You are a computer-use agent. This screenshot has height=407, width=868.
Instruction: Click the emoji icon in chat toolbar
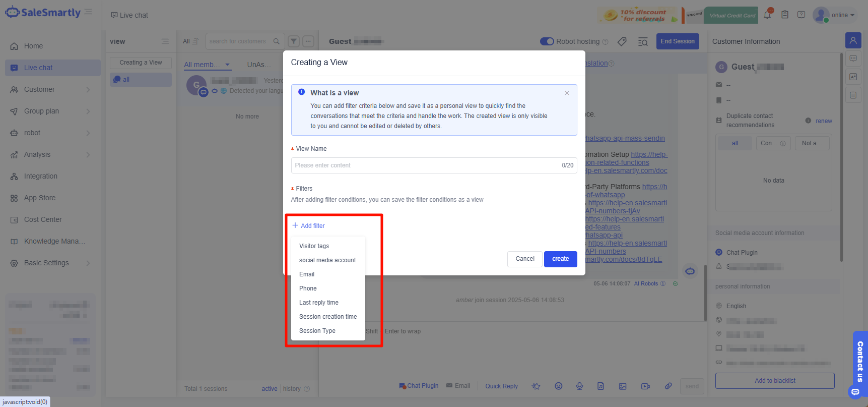[x=558, y=386]
